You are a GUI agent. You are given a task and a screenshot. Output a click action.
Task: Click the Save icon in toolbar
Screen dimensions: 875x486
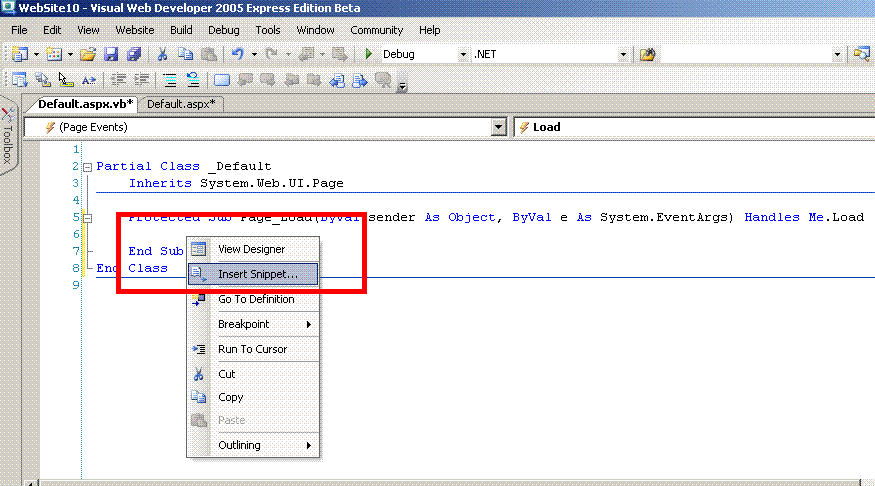click(111, 54)
